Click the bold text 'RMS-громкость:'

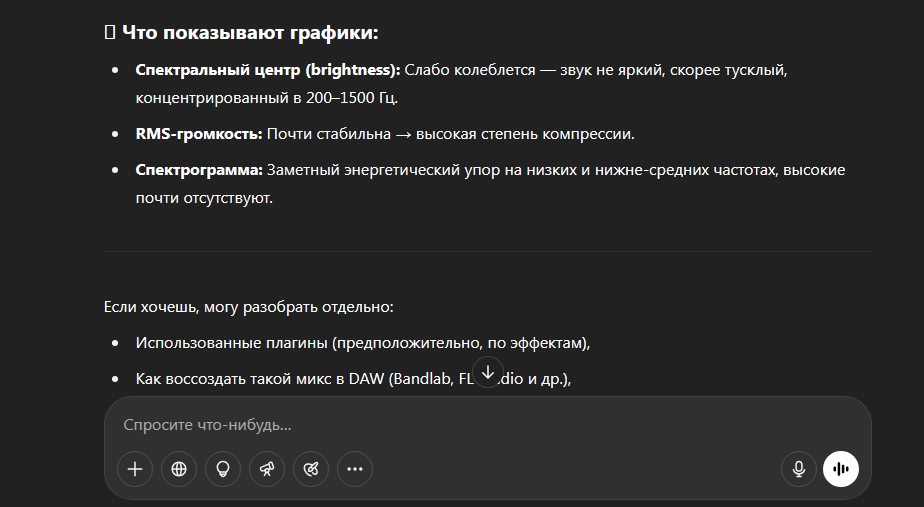pos(199,134)
